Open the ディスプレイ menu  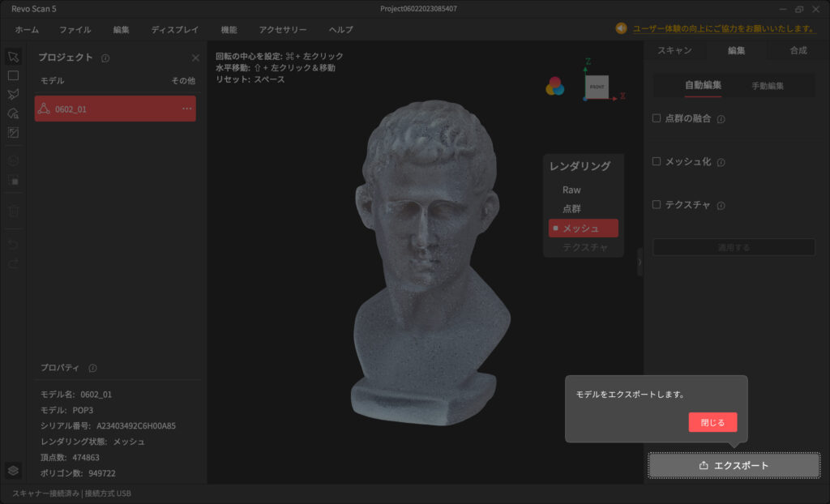[x=175, y=30]
